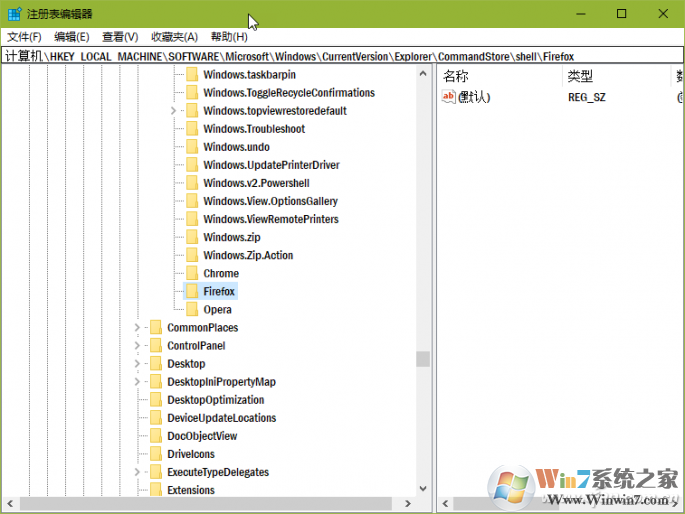Click the ControlPanel folder icon

[x=155, y=346]
